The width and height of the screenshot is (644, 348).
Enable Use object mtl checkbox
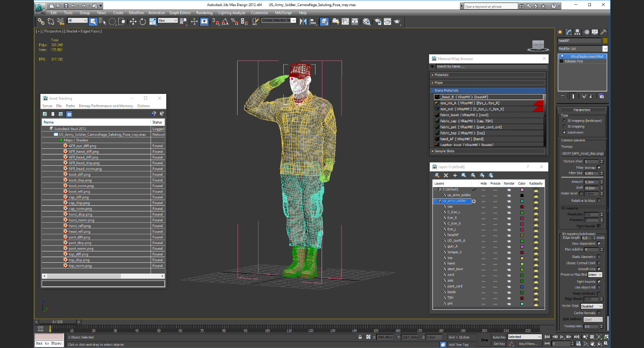599,287
